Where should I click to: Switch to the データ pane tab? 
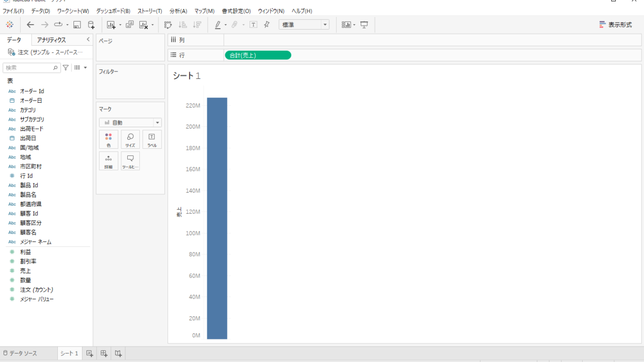(14, 40)
